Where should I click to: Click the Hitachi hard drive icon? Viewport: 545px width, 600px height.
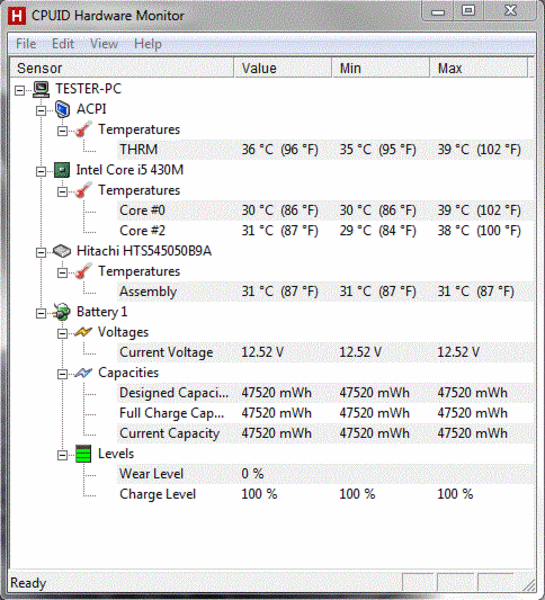click(62, 251)
